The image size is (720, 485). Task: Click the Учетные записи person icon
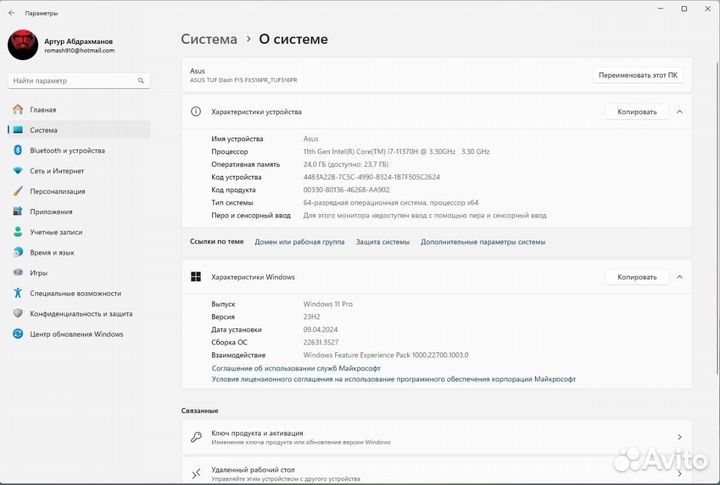coord(18,232)
